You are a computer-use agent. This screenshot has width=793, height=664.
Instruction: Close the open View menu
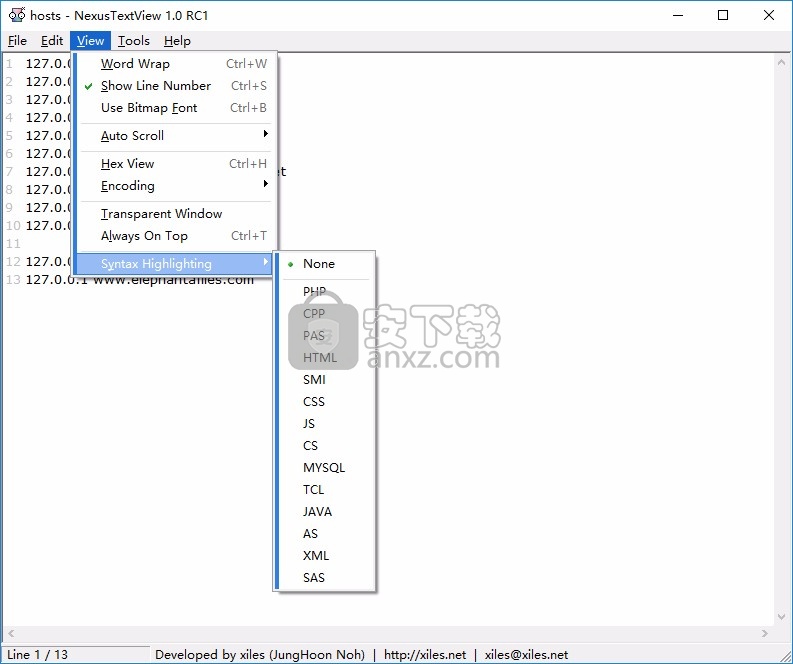click(91, 41)
